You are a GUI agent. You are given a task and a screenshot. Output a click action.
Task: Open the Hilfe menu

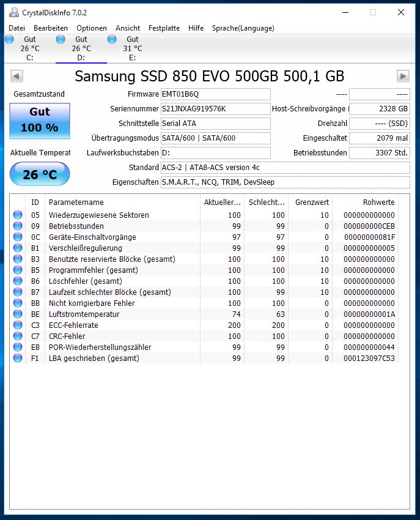click(x=196, y=28)
